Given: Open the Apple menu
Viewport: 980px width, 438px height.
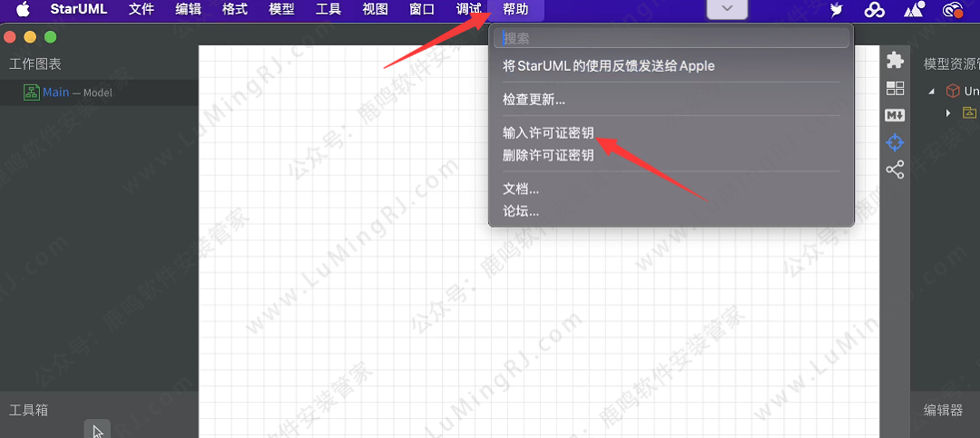Looking at the screenshot, I should click(23, 9).
